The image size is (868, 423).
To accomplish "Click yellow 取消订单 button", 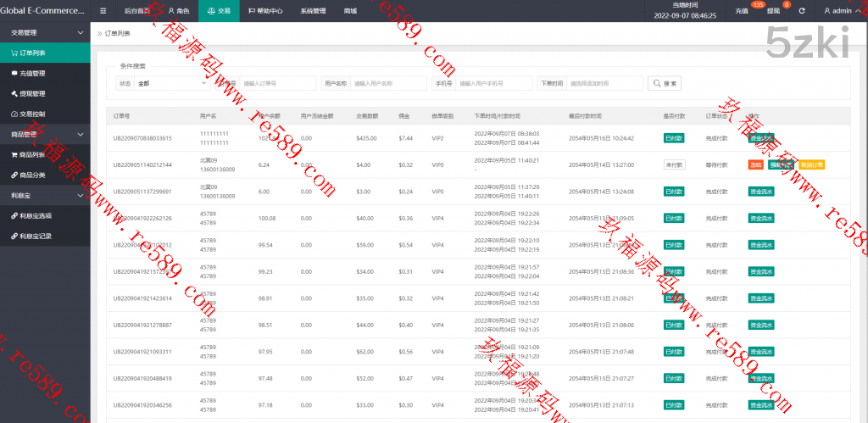I will (811, 164).
